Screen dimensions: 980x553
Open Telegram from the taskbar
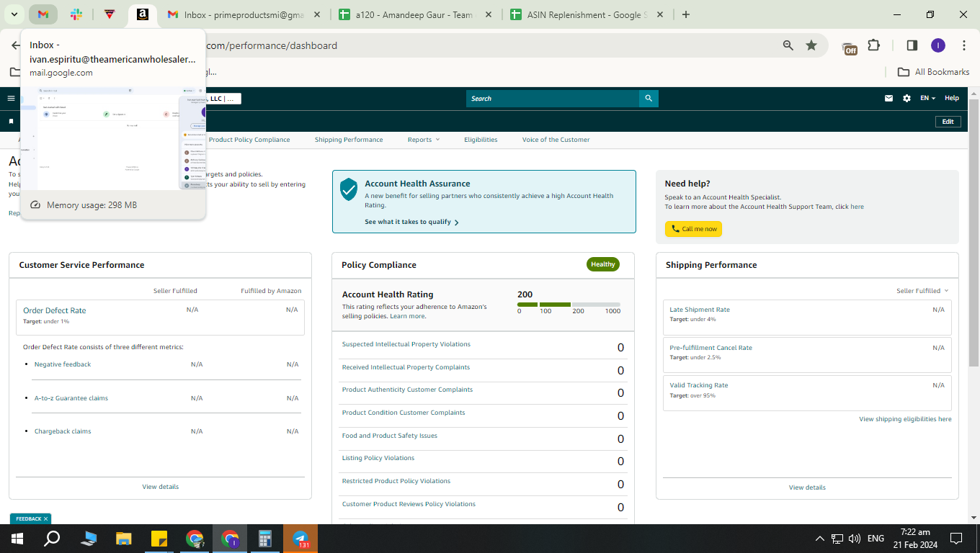(x=300, y=539)
